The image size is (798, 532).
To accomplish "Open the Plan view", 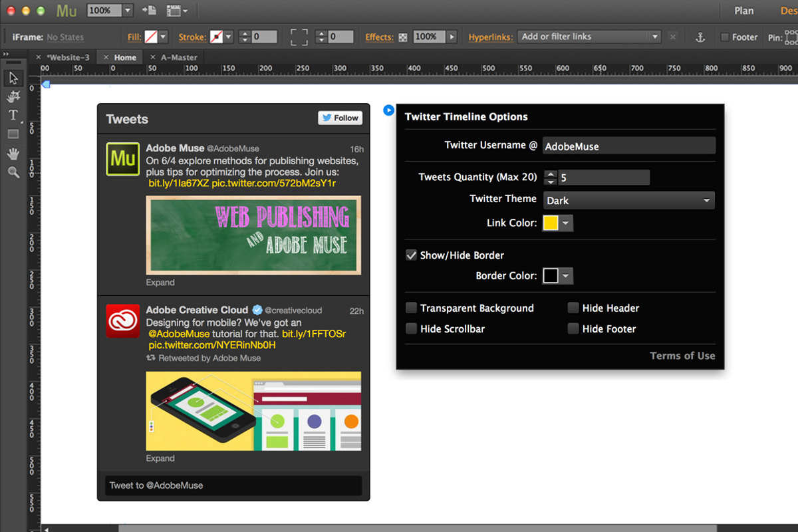I will [x=744, y=11].
